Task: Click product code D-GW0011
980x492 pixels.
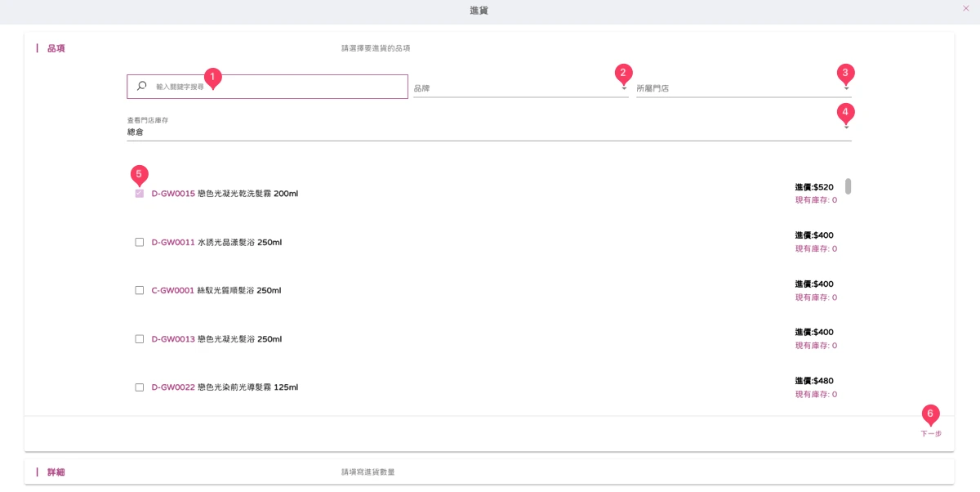Action: pos(173,243)
